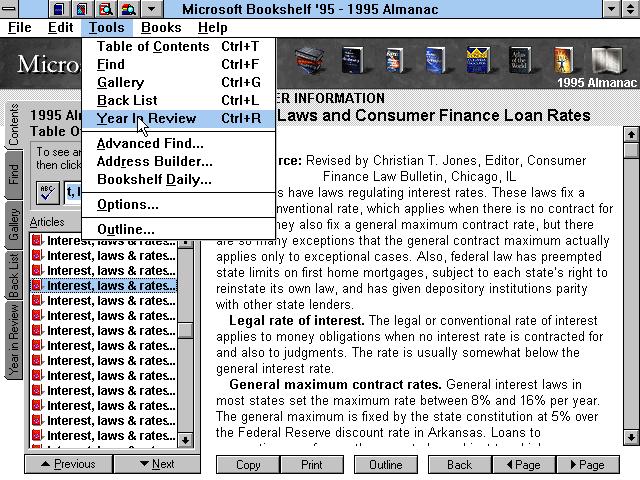Open the Edit menu

click(x=60, y=27)
